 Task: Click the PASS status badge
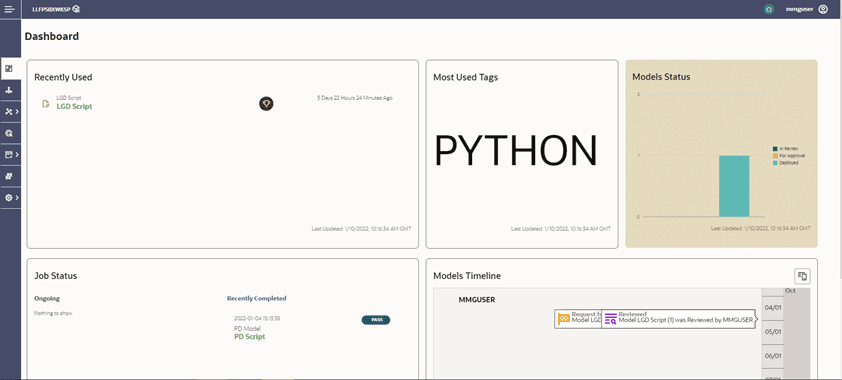(376, 320)
